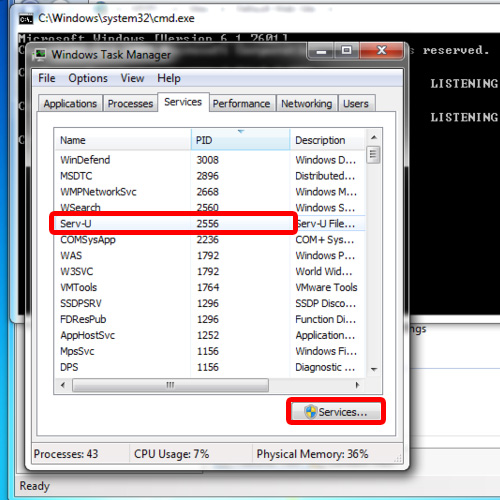Sort by the PID column header
Viewport: 500px width, 500px height.
coord(241,140)
